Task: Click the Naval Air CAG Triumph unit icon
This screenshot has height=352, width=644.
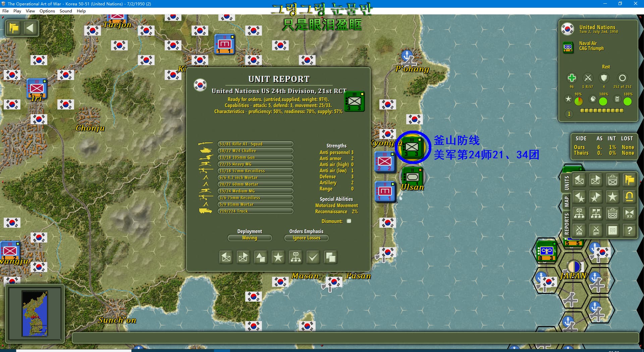Action: coord(568,47)
